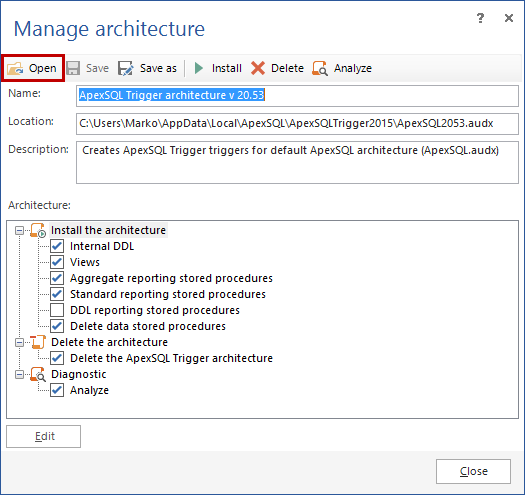Click the green Install play icon
Image resolution: width=525 pixels, height=495 pixels.
pyautogui.click(x=199, y=68)
